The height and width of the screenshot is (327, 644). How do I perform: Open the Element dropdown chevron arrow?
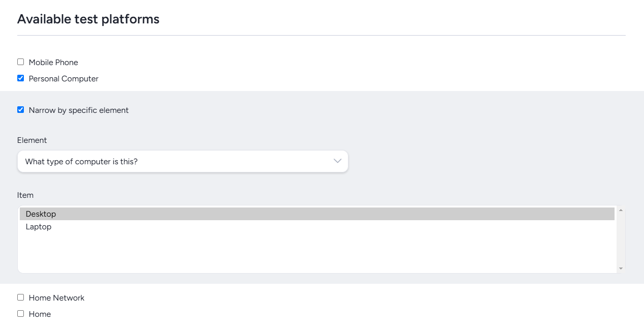click(x=337, y=161)
